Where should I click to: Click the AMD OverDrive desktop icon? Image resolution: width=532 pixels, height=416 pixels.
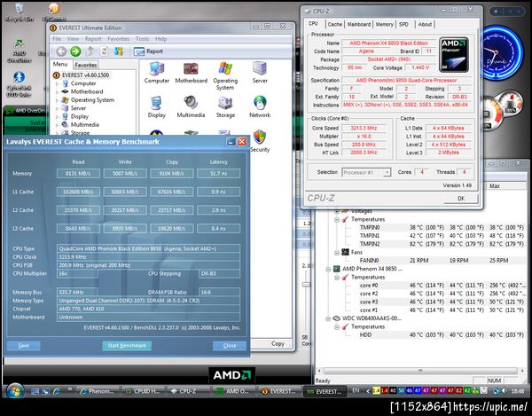20,51
